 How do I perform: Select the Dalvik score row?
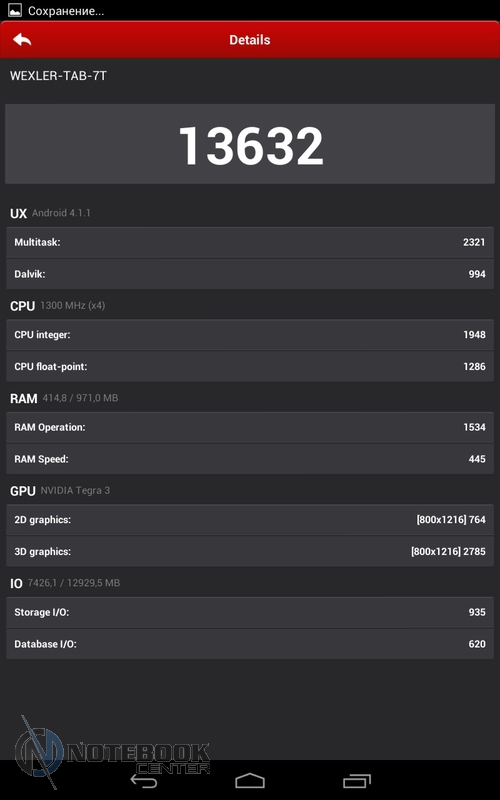pos(250,274)
